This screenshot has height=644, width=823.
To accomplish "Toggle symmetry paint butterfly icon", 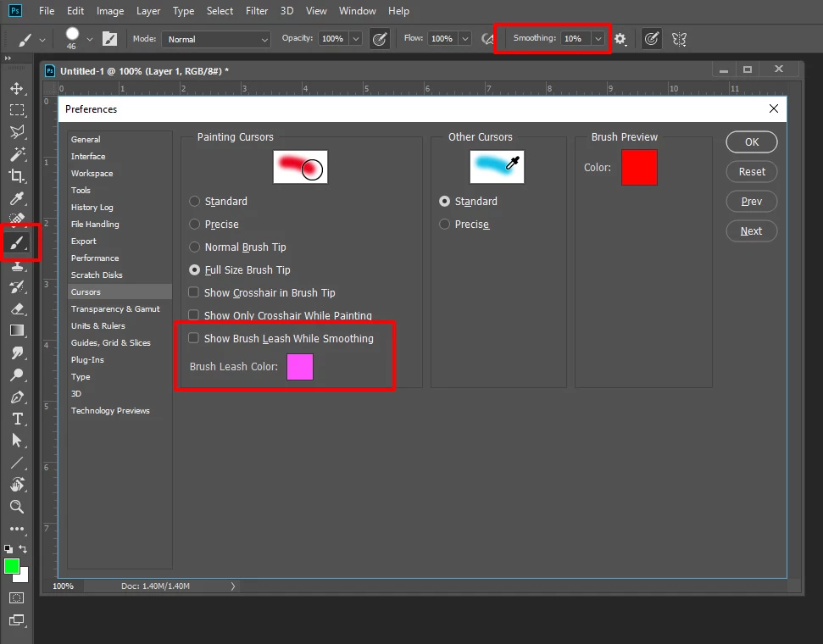I will click(x=679, y=39).
